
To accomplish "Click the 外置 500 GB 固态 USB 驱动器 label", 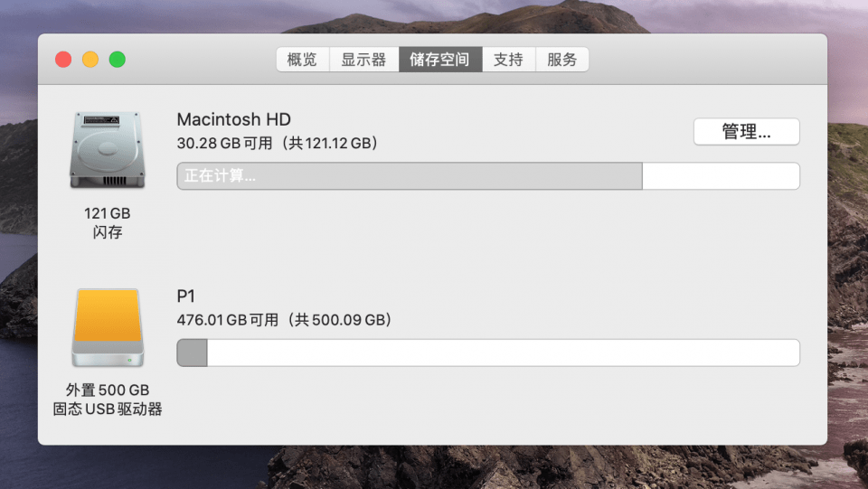I will click(108, 400).
